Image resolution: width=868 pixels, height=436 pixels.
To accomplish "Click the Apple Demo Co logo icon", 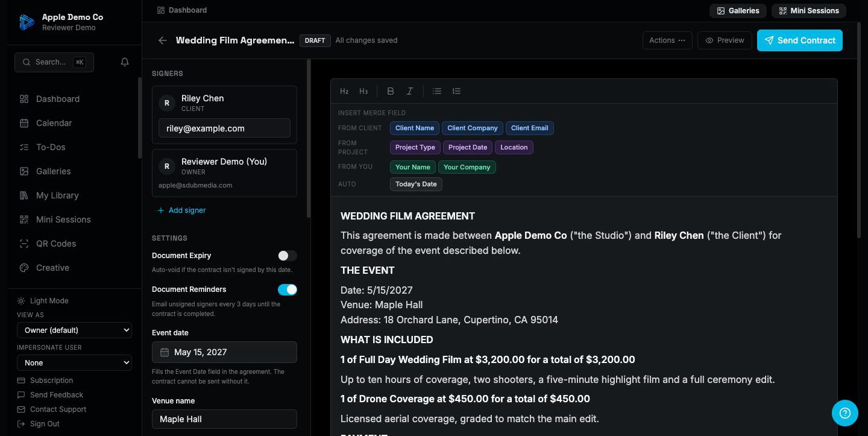I will pos(27,22).
